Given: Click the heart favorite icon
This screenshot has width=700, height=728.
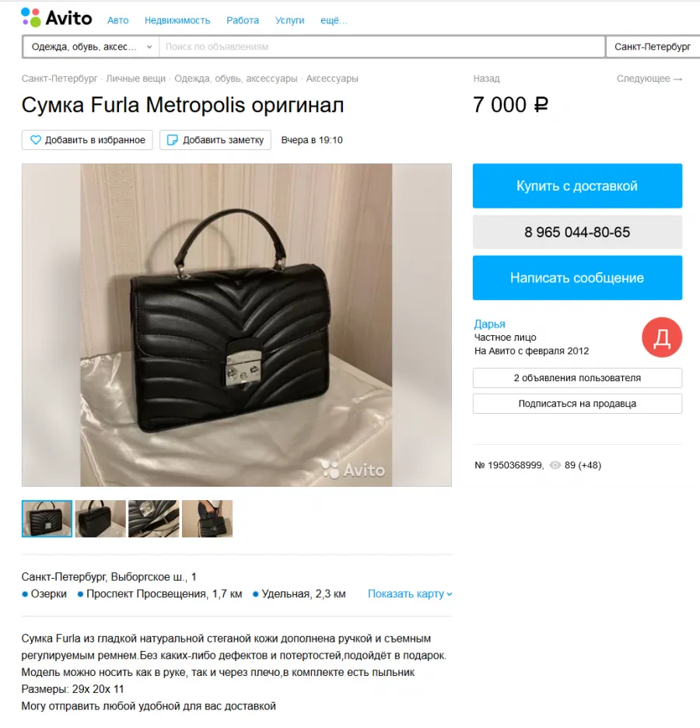Looking at the screenshot, I should [36, 140].
